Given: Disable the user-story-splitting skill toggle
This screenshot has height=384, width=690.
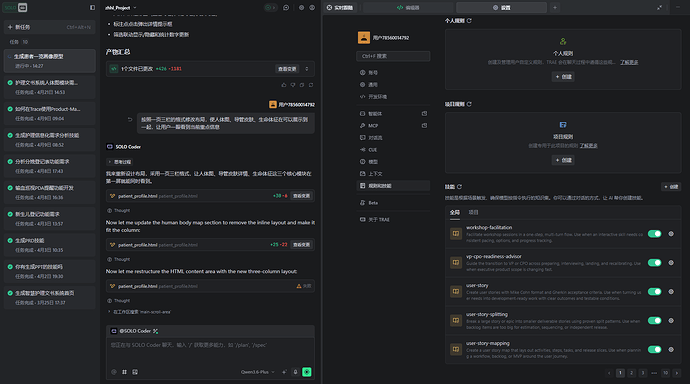Looking at the screenshot, I should [654, 321].
